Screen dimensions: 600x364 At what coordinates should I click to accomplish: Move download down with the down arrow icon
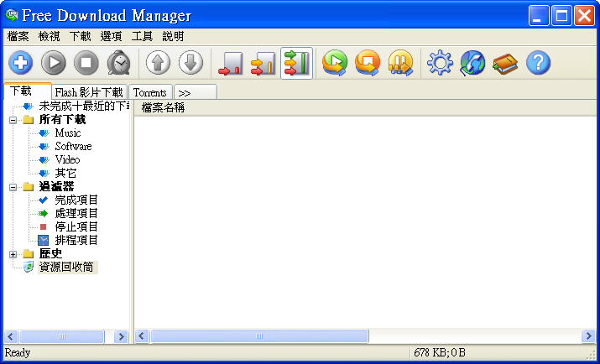[190, 63]
